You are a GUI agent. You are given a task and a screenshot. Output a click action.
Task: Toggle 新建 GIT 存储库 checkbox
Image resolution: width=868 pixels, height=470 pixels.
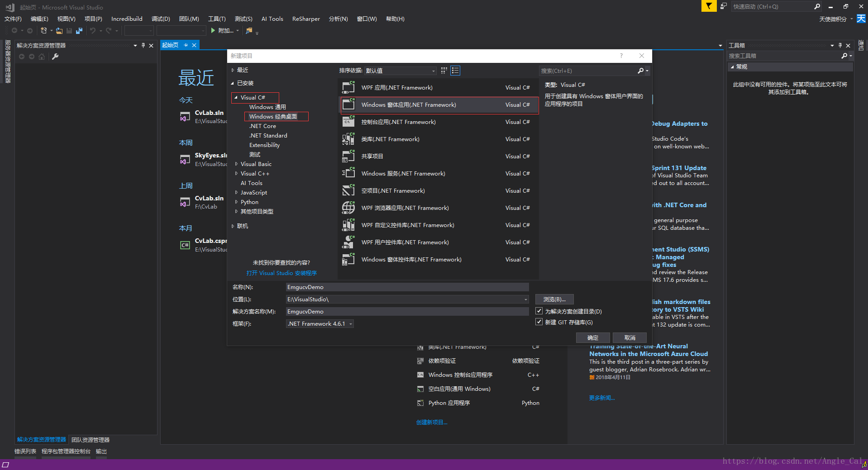539,322
